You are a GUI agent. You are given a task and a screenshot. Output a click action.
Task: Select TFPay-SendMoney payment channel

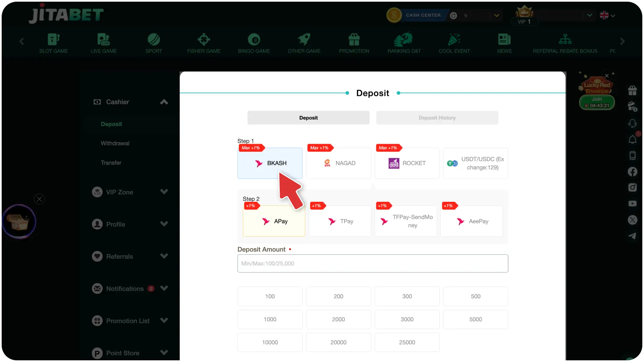point(406,221)
